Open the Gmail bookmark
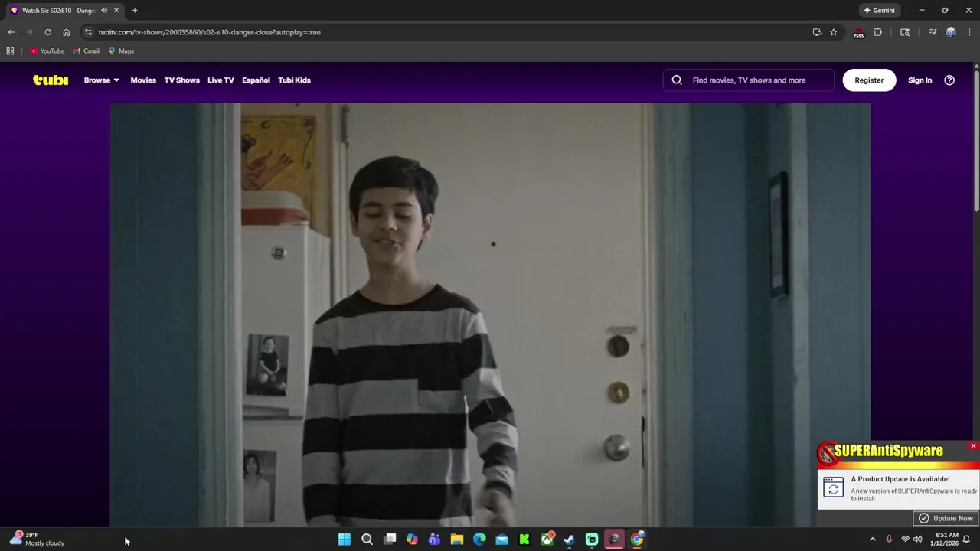The height and width of the screenshot is (551, 980). coord(87,51)
